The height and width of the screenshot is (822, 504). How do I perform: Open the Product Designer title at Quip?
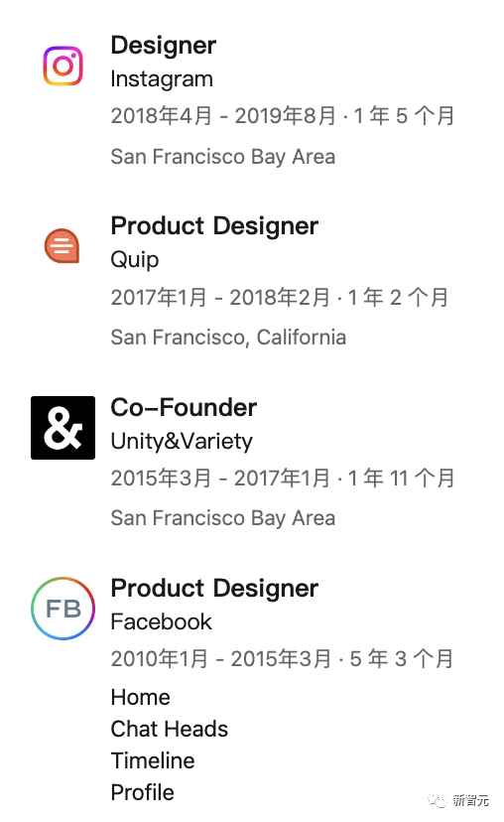tap(214, 226)
